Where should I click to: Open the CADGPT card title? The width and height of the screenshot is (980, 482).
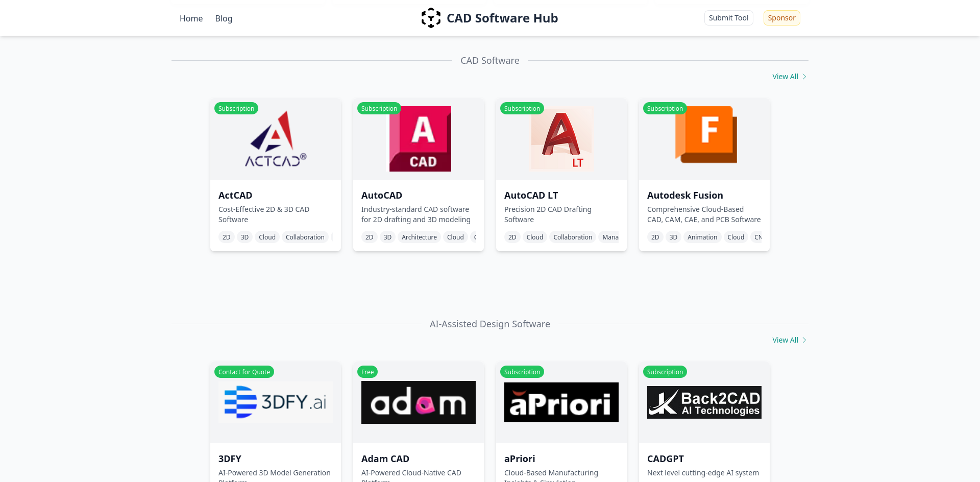tap(666, 459)
